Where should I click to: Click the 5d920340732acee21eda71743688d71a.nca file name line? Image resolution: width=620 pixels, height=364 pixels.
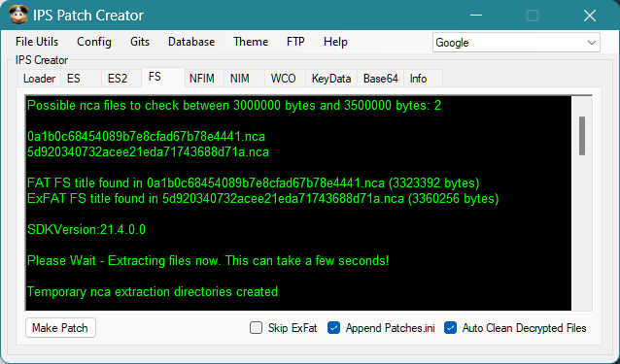pos(148,152)
